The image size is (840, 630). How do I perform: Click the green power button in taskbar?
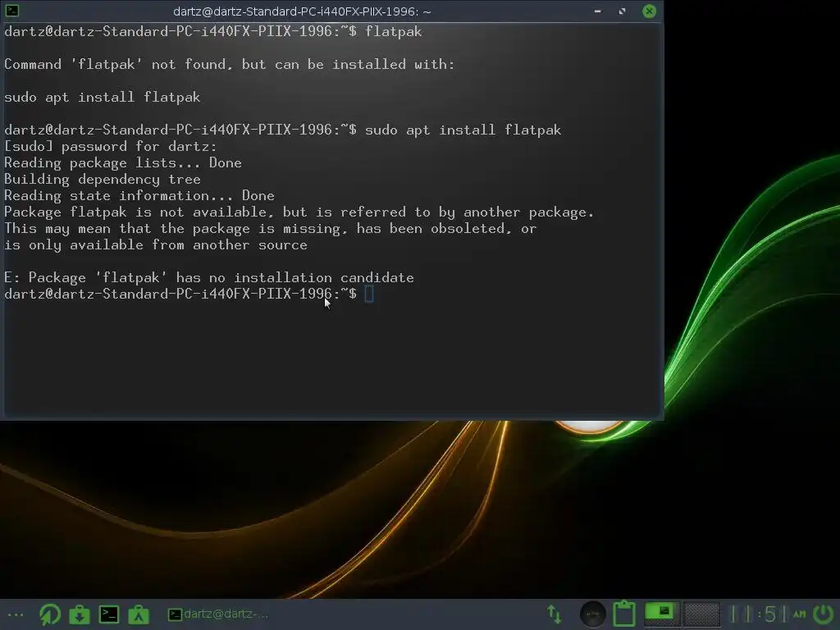coord(824,614)
